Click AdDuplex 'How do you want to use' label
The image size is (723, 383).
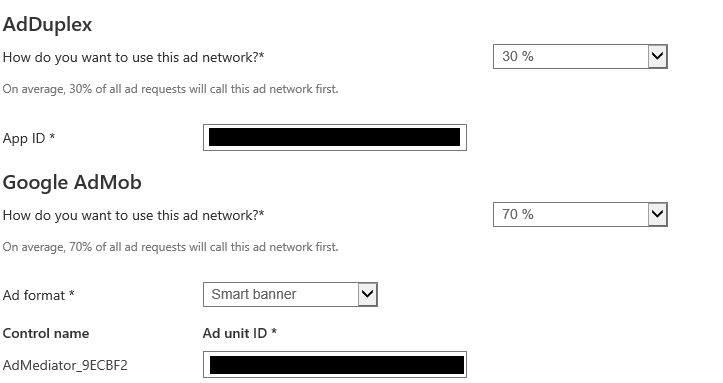point(133,58)
